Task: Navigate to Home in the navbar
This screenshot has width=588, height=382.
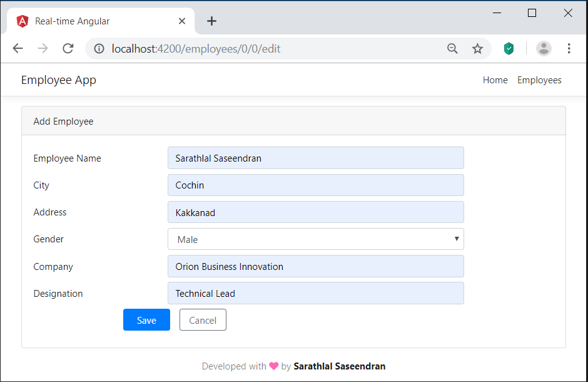Action: pyautogui.click(x=495, y=80)
